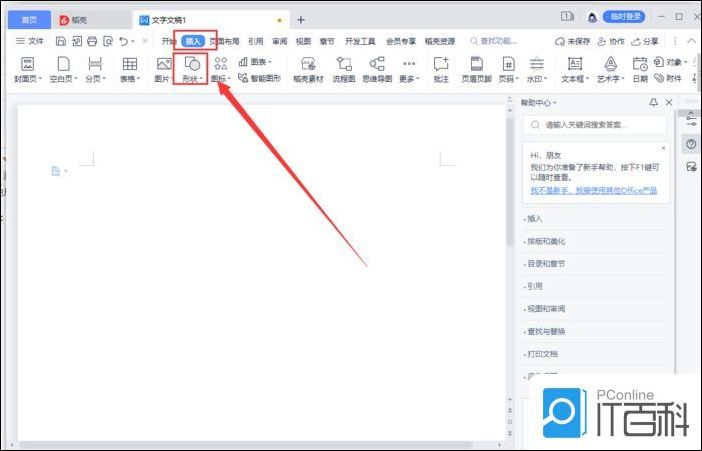Open the vertical dots options menu
The width and height of the screenshot is (702, 451).
point(675,41)
